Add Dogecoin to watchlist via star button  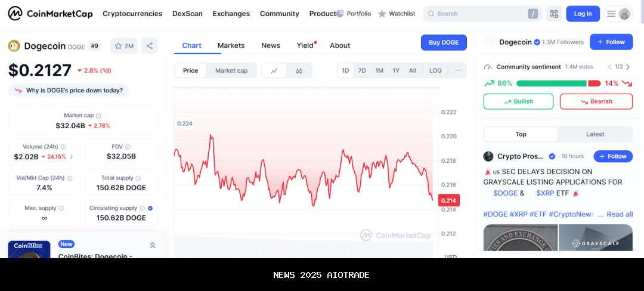124,46
